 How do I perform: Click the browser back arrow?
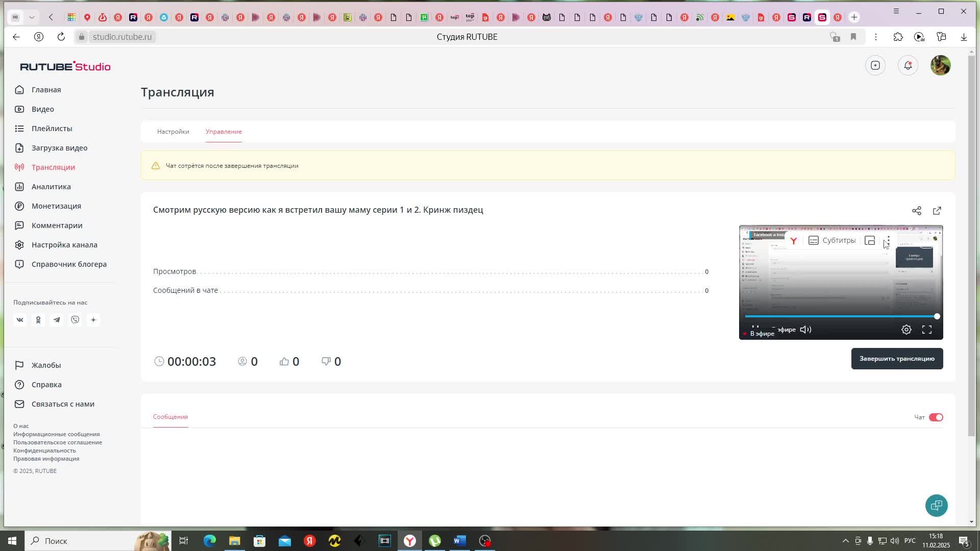[16, 37]
